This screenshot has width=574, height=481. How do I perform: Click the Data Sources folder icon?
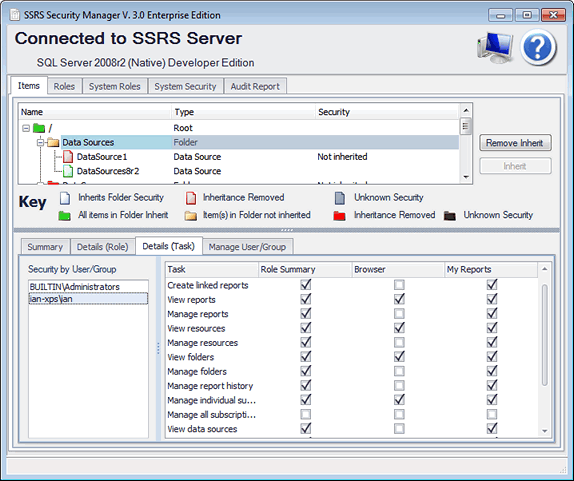[x=53, y=142]
